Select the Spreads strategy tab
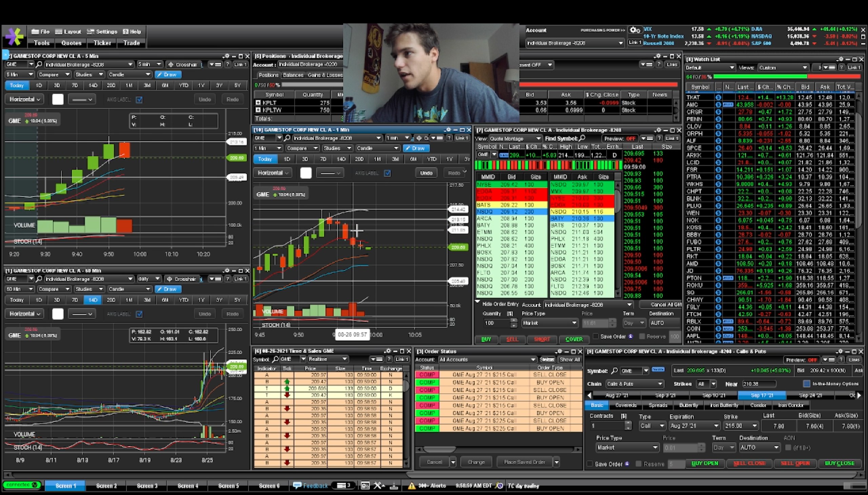The height and width of the screenshot is (495, 868). (658, 405)
